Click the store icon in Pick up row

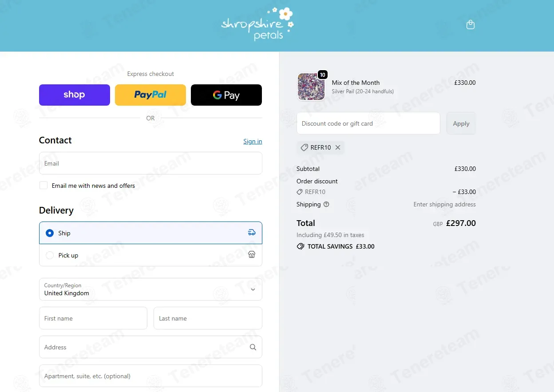252,255
